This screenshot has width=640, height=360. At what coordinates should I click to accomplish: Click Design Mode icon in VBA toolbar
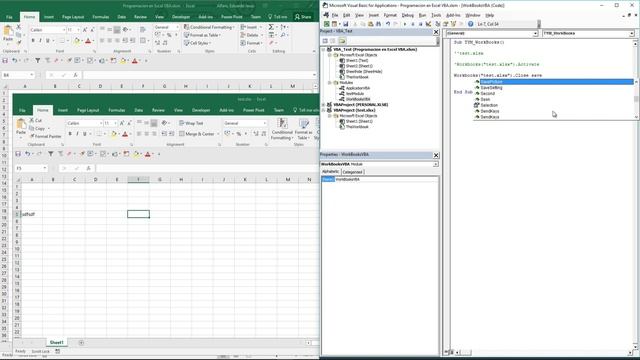[428, 24]
